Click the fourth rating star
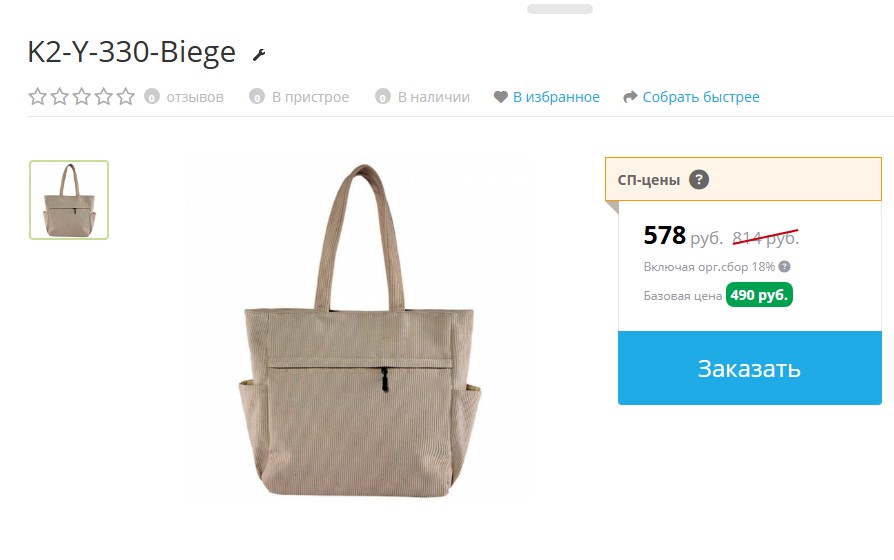 click(x=103, y=97)
